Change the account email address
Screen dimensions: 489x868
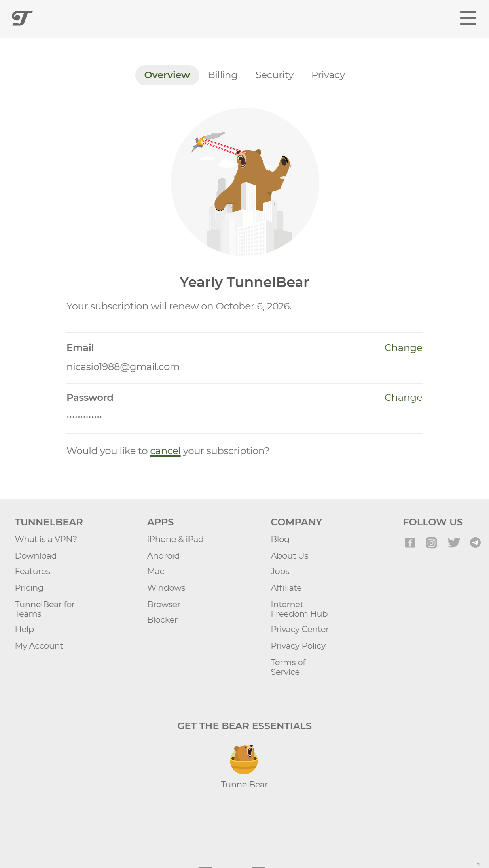[x=403, y=348]
